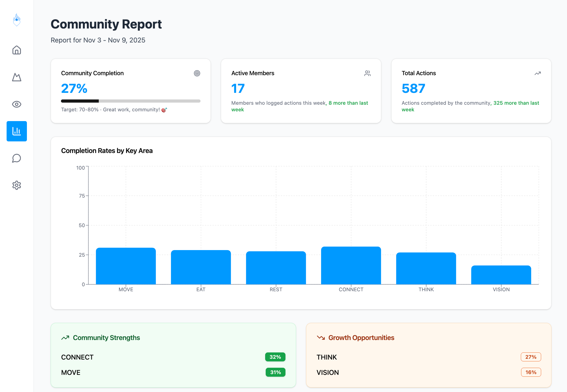Click the 27% THINK badge
567x392 pixels.
pyautogui.click(x=531, y=357)
